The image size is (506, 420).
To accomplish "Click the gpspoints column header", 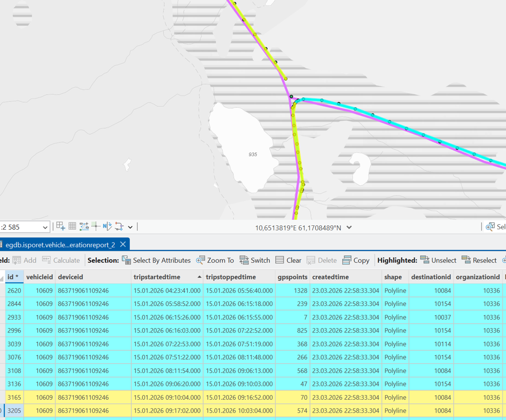I will pos(292,277).
